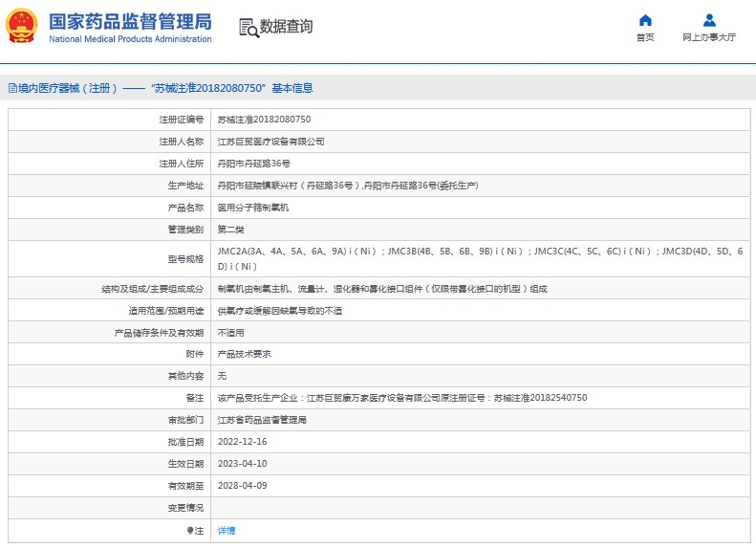Click 有效期至 row label

185,486
